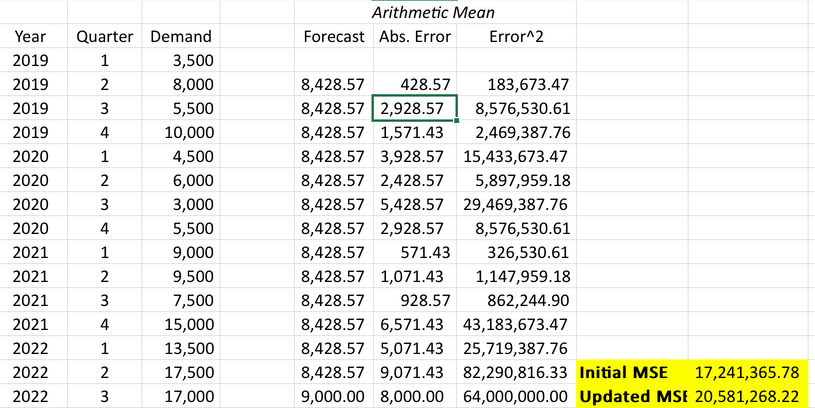Screen dimensions: 815x408
Task: Select the "Abs. Error" header cell
Action: tap(415, 37)
